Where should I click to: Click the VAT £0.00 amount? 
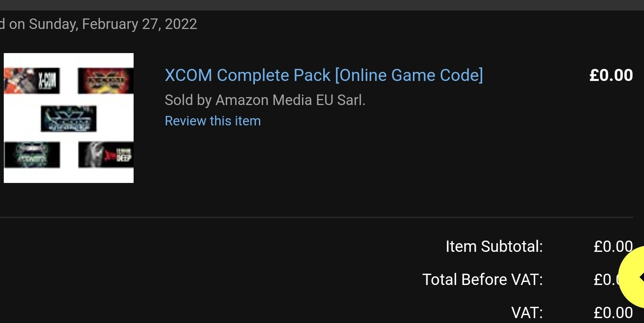pyautogui.click(x=613, y=312)
